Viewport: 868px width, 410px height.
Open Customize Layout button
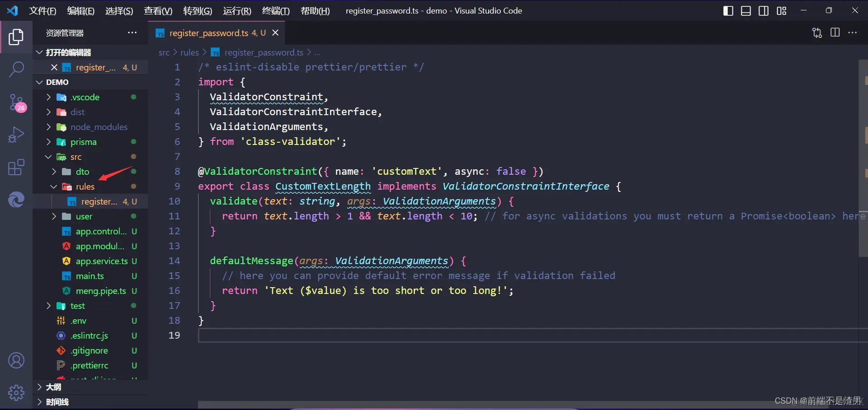coord(782,11)
